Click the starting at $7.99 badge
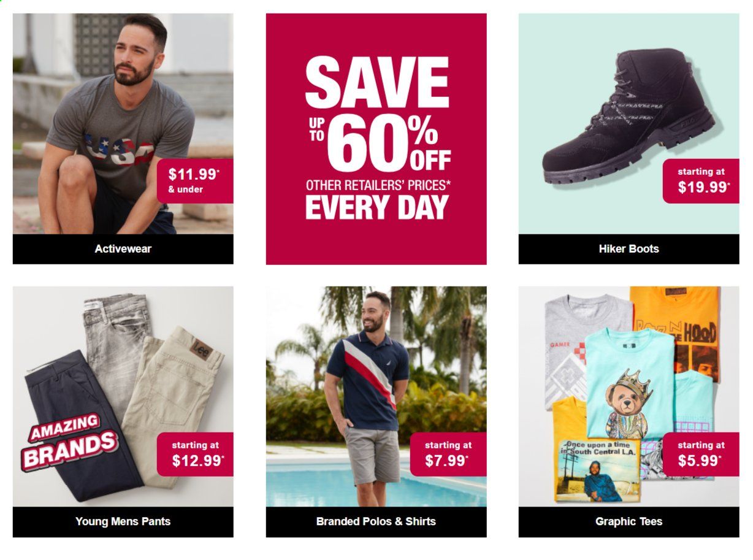The width and height of the screenshot is (753, 560). (x=448, y=454)
